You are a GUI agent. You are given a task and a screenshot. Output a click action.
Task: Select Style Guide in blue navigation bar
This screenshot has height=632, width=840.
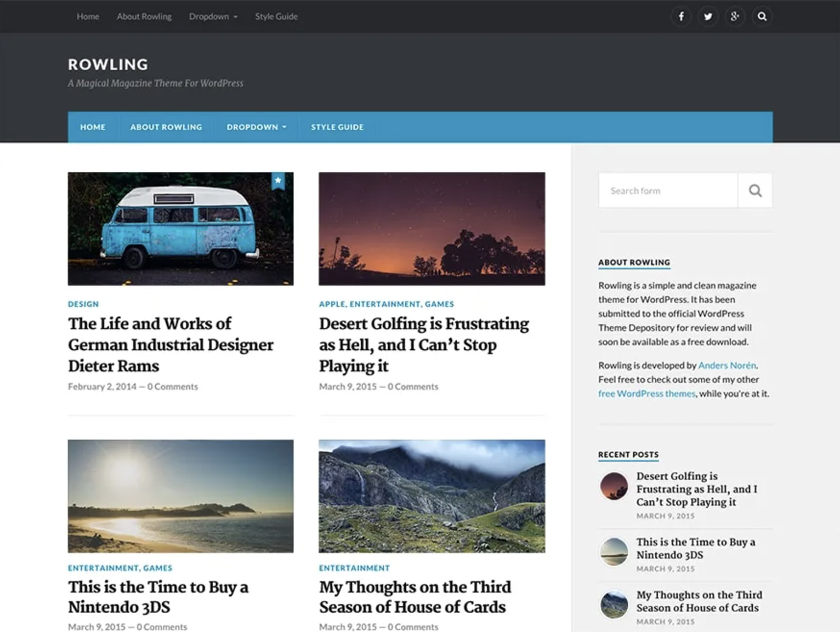point(337,127)
